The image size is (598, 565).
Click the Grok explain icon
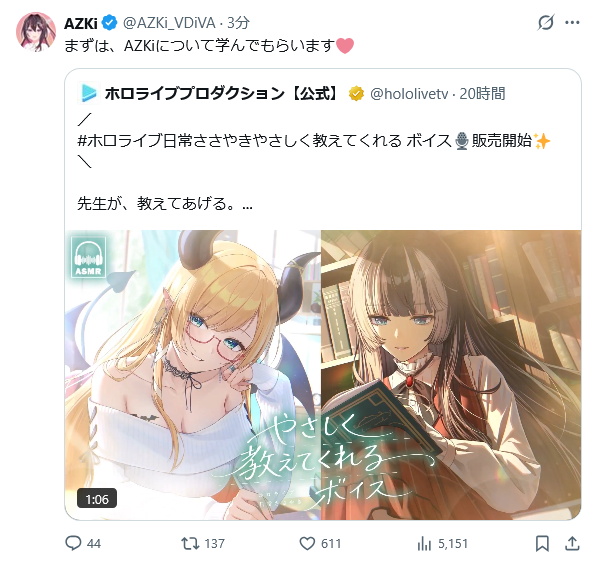pos(546,23)
